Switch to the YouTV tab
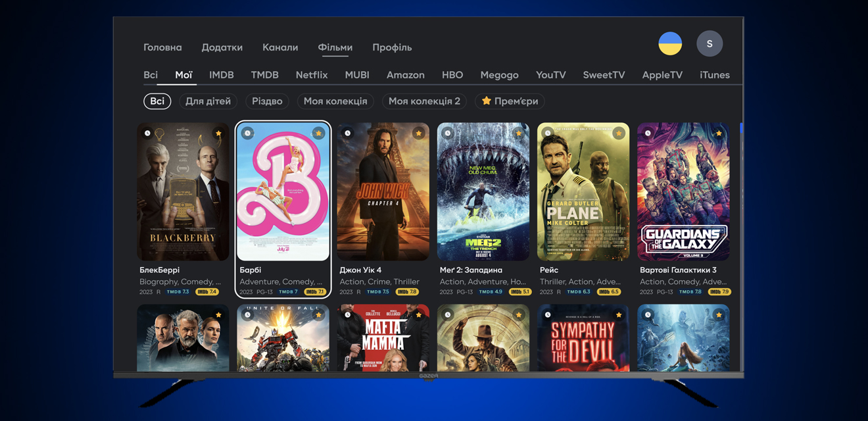This screenshot has height=421, width=868. [x=551, y=75]
